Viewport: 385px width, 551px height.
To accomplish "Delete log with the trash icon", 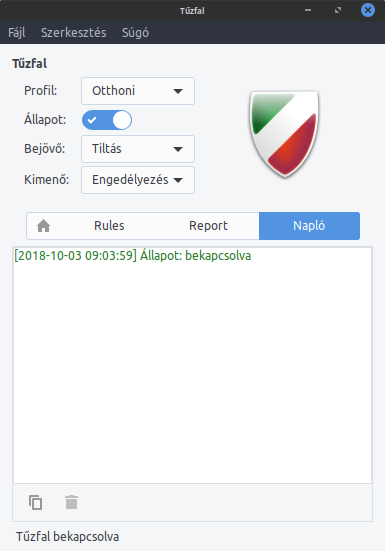I will 71,502.
